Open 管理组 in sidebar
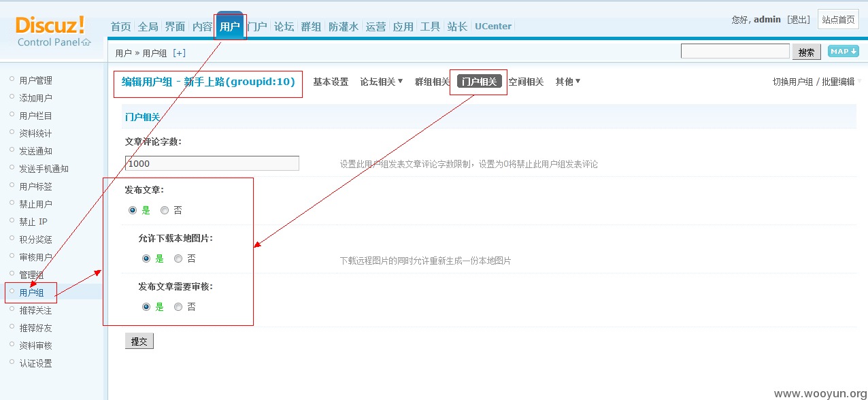This screenshot has width=868, height=400. [31, 275]
